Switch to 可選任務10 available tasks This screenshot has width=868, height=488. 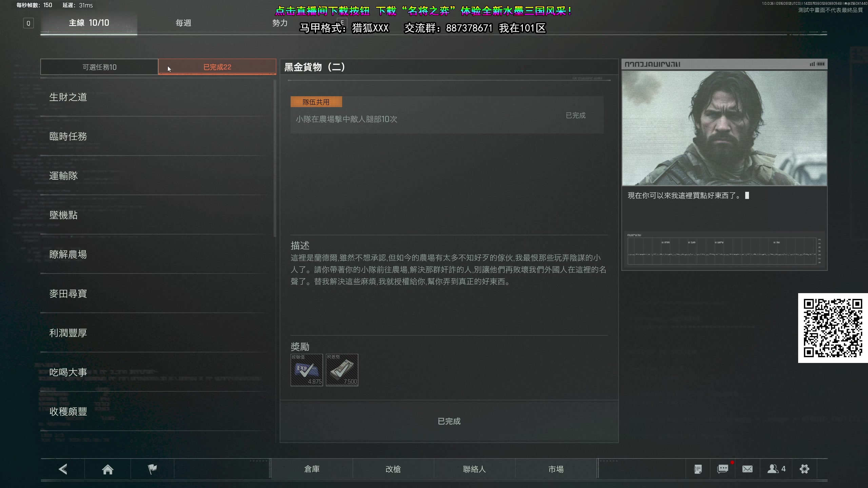click(x=99, y=67)
